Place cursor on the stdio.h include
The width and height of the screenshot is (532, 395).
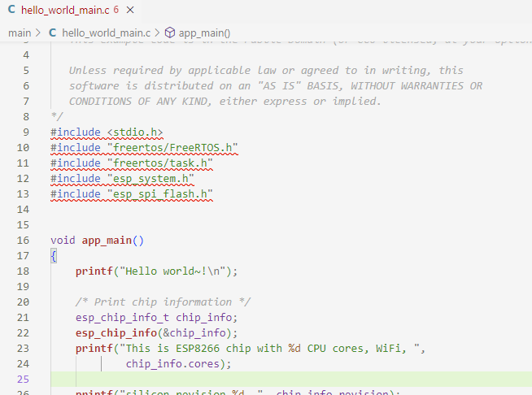click(135, 132)
